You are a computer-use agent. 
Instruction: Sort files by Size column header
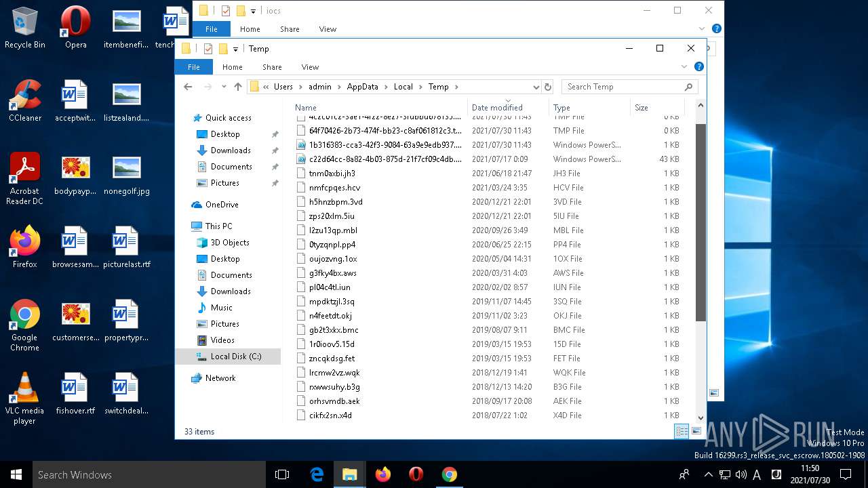tap(657, 107)
